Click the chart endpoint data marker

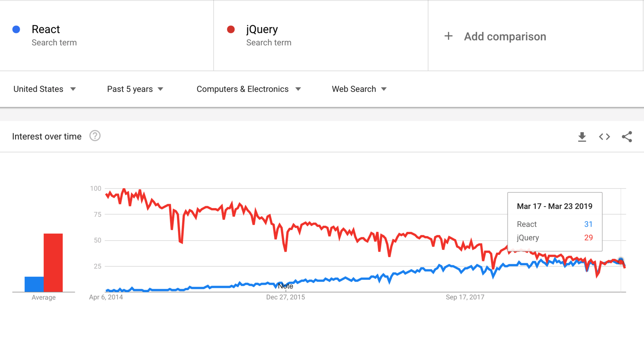tap(621, 261)
